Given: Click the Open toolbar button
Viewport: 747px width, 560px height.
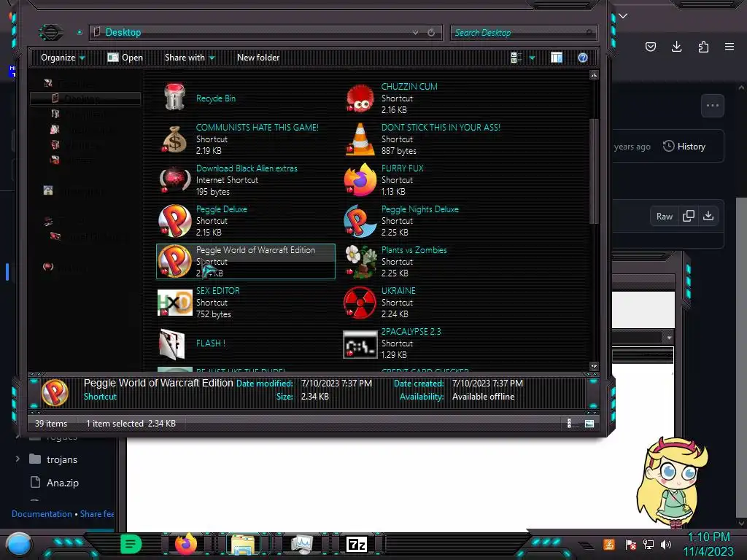Looking at the screenshot, I should point(125,58).
